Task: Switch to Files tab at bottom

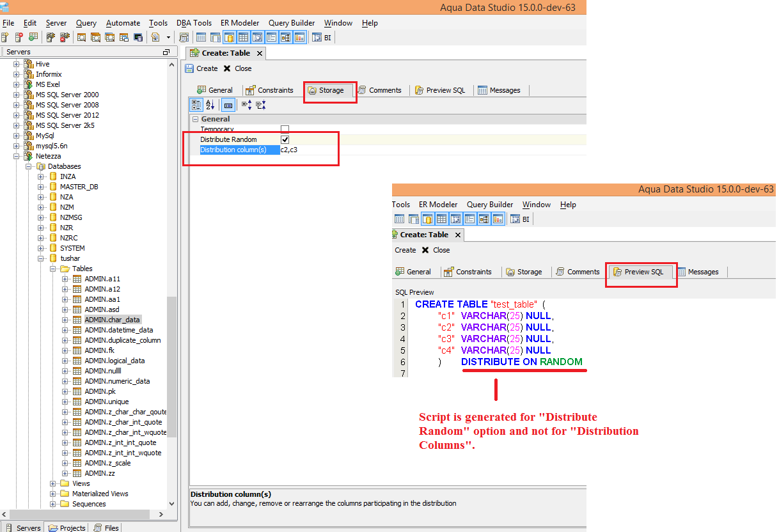Action: (x=106, y=528)
